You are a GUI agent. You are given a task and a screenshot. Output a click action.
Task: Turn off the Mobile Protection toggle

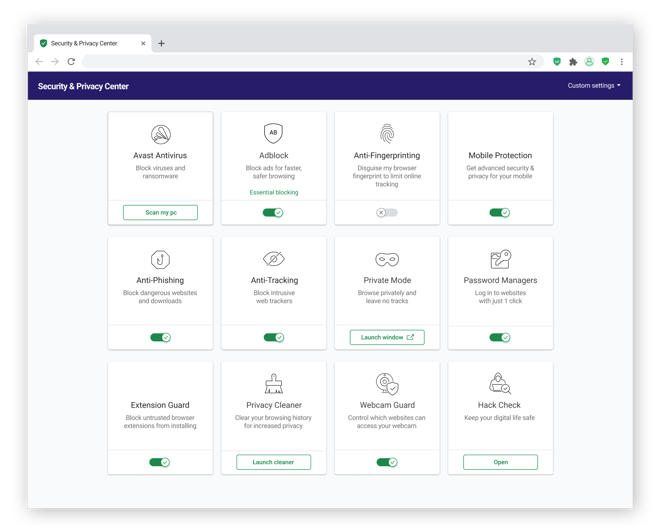pos(500,213)
